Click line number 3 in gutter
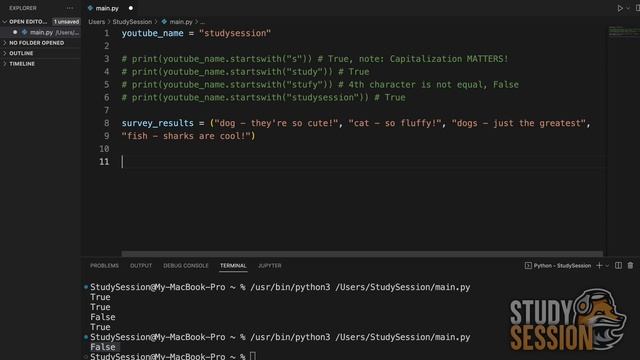 106,59
